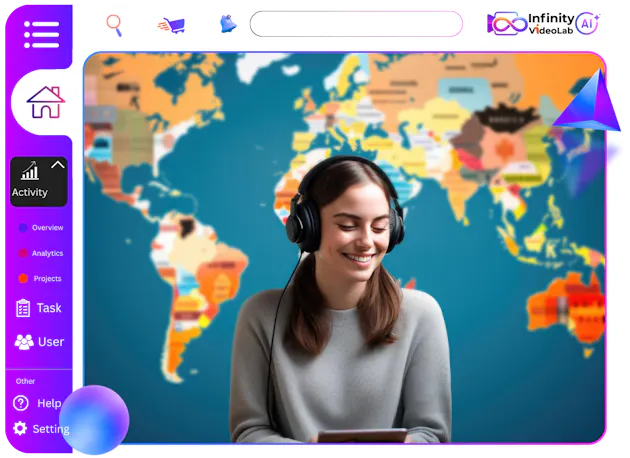Screen dimensions: 630x458
Task: Click the Help question mark icon
Action: [x=21, y=403]
